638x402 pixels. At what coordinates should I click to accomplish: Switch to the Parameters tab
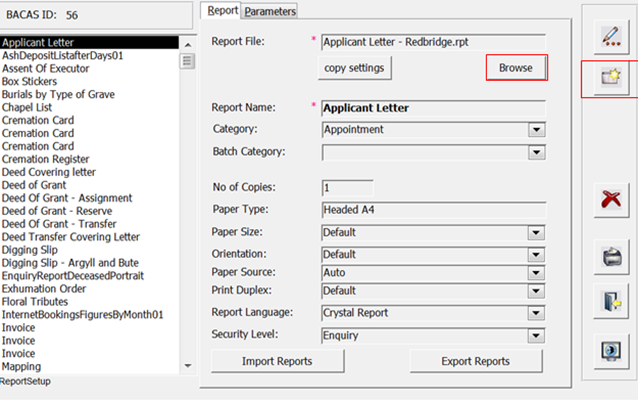click(x=270, y=11)
